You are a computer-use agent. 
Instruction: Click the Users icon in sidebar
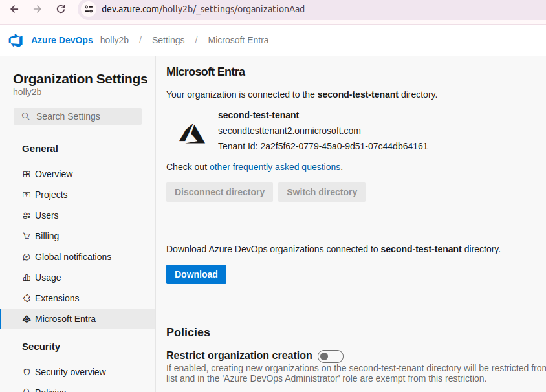[27, 215]
